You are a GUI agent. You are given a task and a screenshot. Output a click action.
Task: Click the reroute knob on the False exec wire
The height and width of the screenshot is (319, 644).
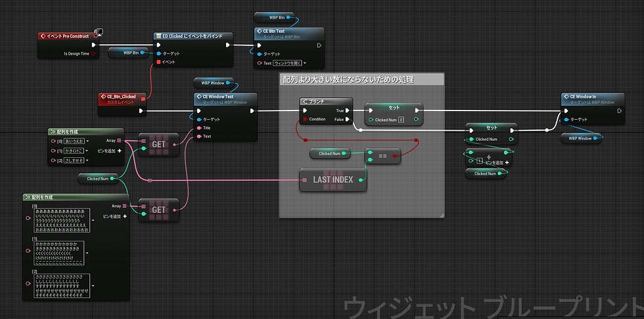tap(360, 130)
